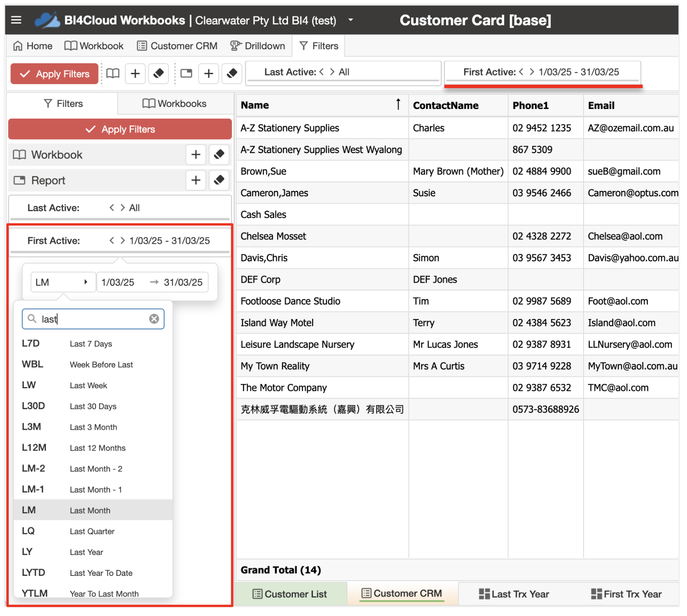The width and height of the screenshot is (687, 616).
Task: Erase the Workbook selection in side panel
Action: click(219, 154)
